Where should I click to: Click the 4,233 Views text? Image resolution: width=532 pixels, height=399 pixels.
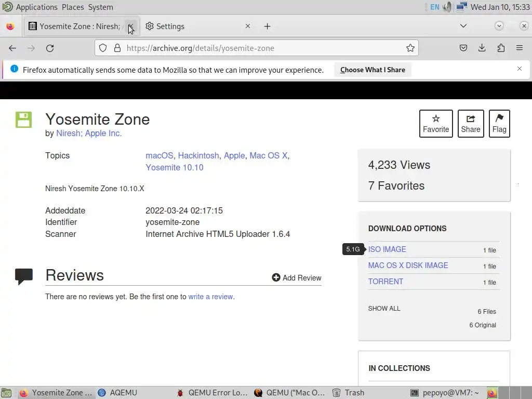point(399,165)
